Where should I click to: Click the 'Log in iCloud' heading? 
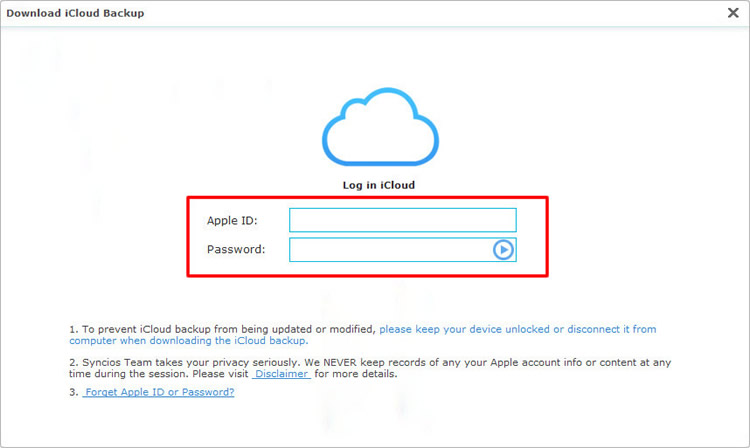pos(379,186)
